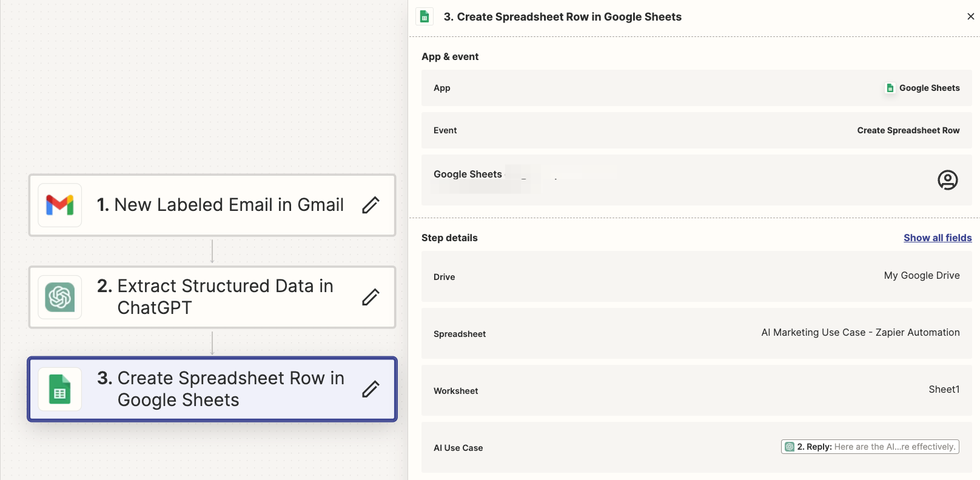This screenshot has width=980, height=480.
Task: Click the App row value Google Sheets
Action: coord(929,88)
